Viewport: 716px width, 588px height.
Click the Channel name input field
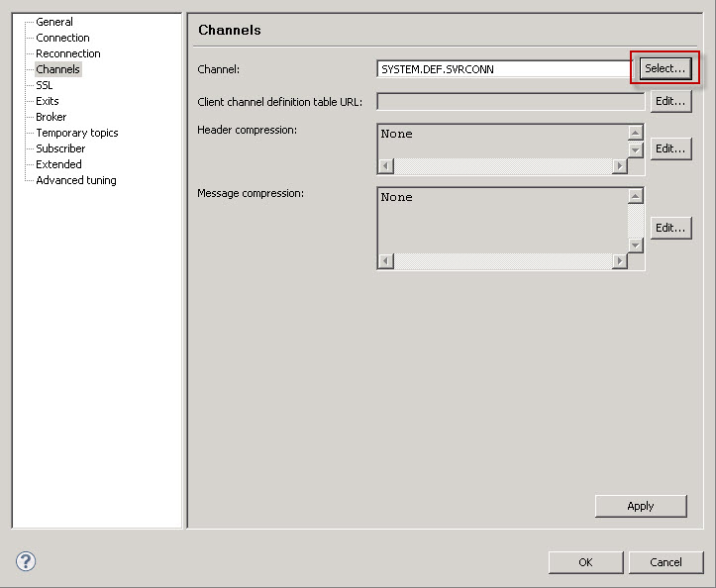click(x=504, y=69)
